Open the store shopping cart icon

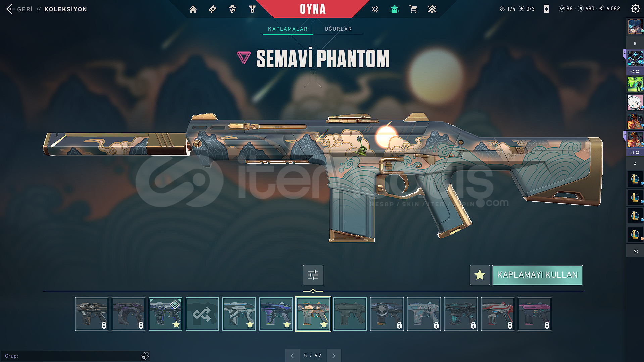413,9
